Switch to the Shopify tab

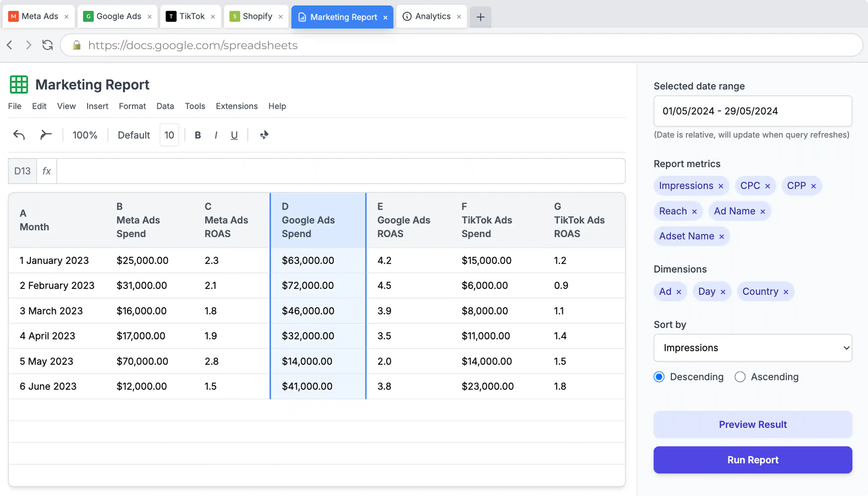(x=256, y=16)
